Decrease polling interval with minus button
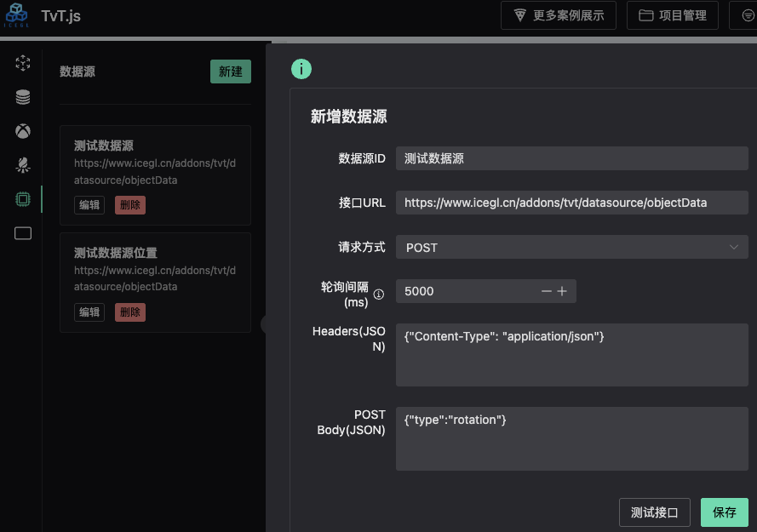Screen dimensions: 757x532 (x=547, y=291)
